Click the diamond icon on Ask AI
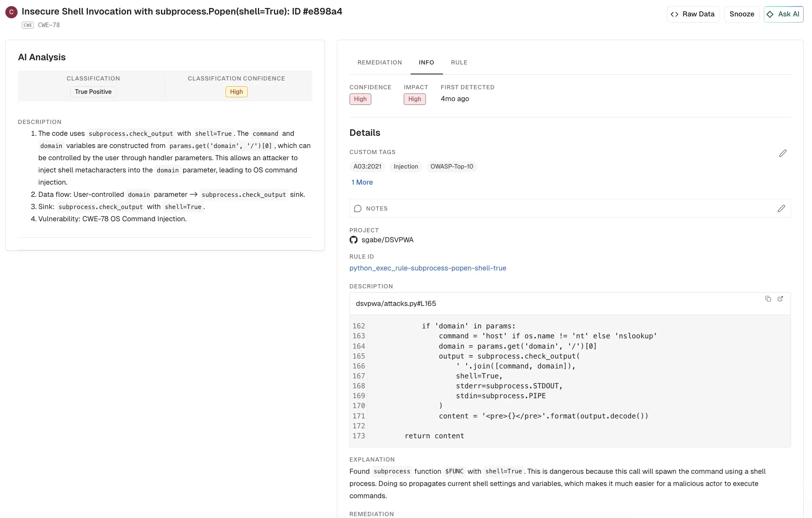812x518 pixels. click(770, 14)
